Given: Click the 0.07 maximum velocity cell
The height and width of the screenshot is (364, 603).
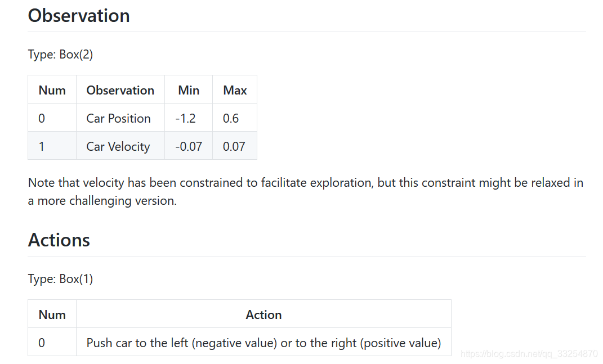Looking at the screenshot, I should (x=234, y=146).
